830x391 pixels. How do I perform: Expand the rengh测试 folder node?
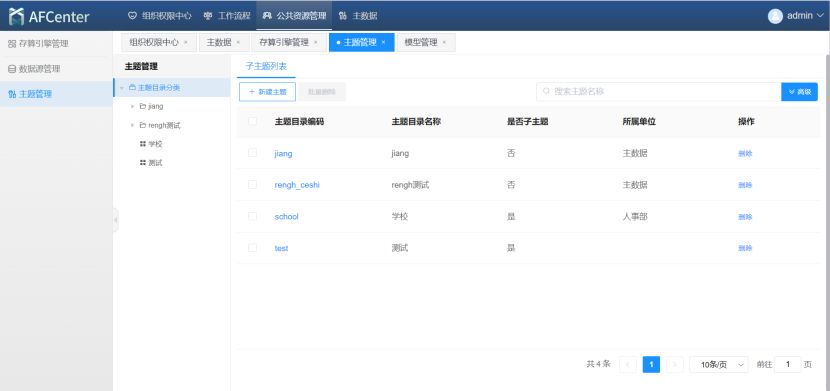(132, 125)
